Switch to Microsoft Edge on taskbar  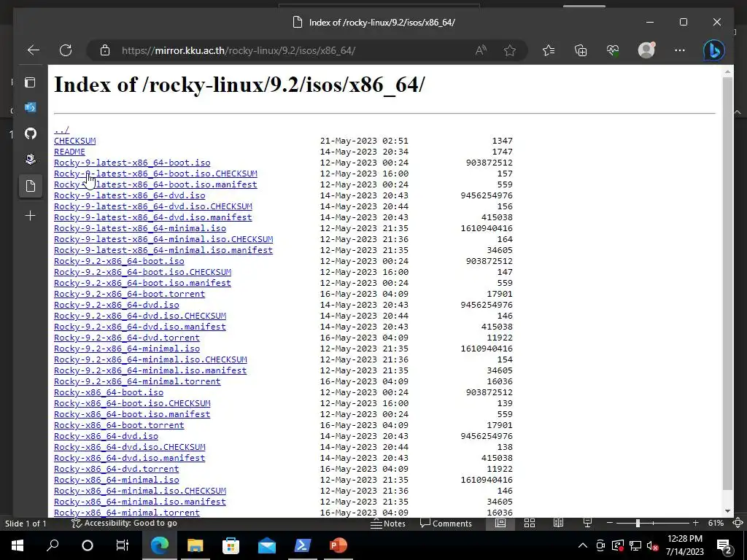pyautogui.click(x=160, y=545)
